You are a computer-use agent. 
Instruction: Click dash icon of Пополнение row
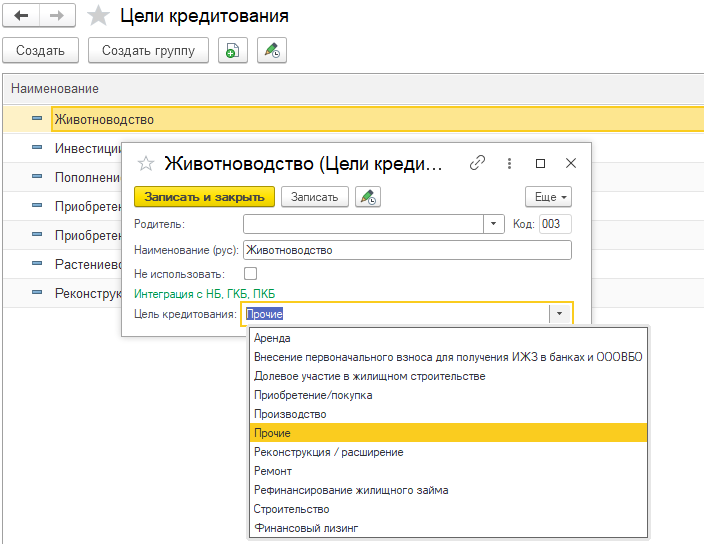pos(37,176)
